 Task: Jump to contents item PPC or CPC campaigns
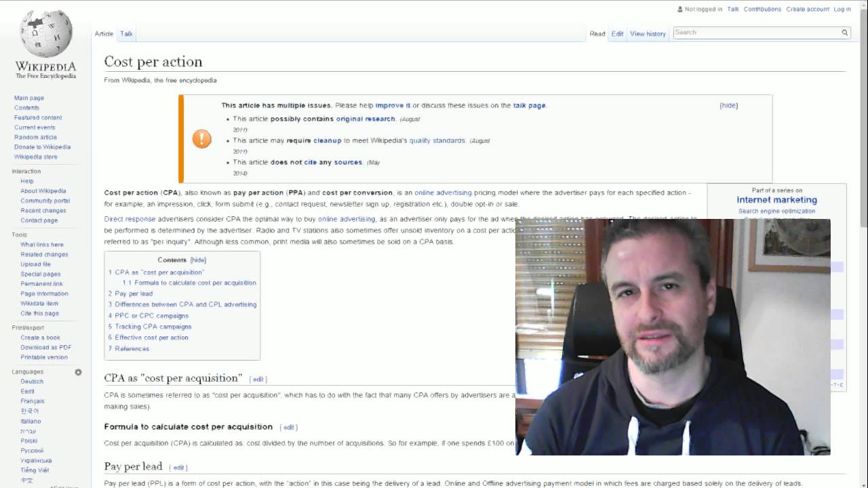tap(149, 316)
